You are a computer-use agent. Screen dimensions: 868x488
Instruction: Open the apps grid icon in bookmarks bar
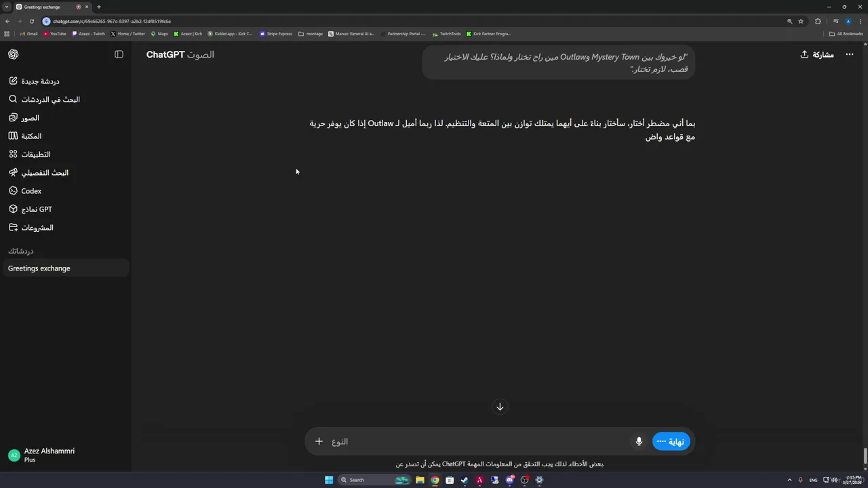point(7,33)
